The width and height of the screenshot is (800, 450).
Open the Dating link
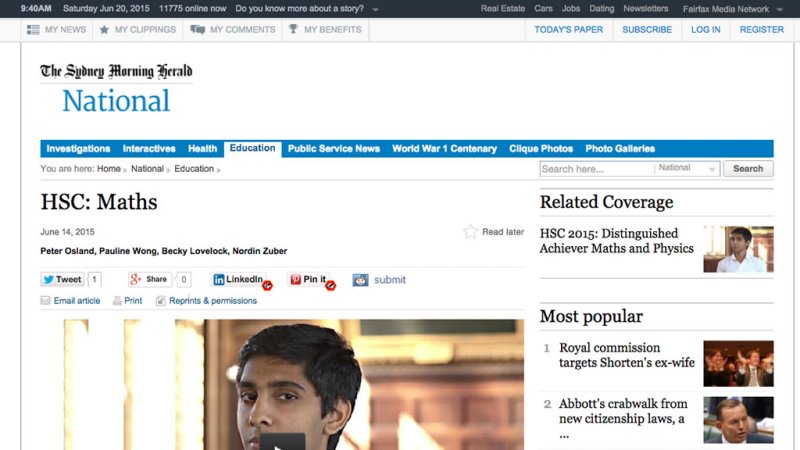point(602,9)
